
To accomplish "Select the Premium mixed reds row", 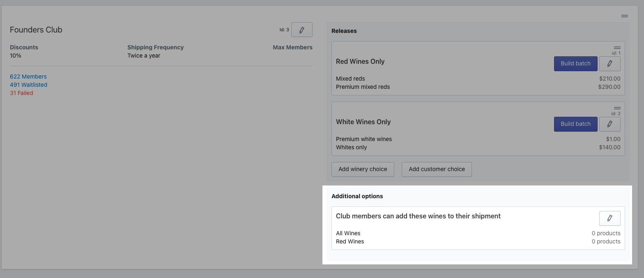I will coord(363,87).
